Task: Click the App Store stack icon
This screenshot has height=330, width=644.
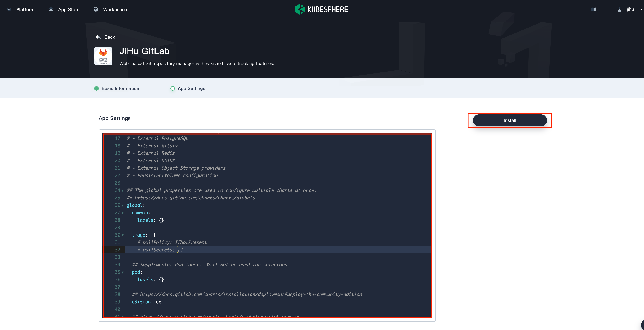Action: pyautogui.click(x=51, y=9)
